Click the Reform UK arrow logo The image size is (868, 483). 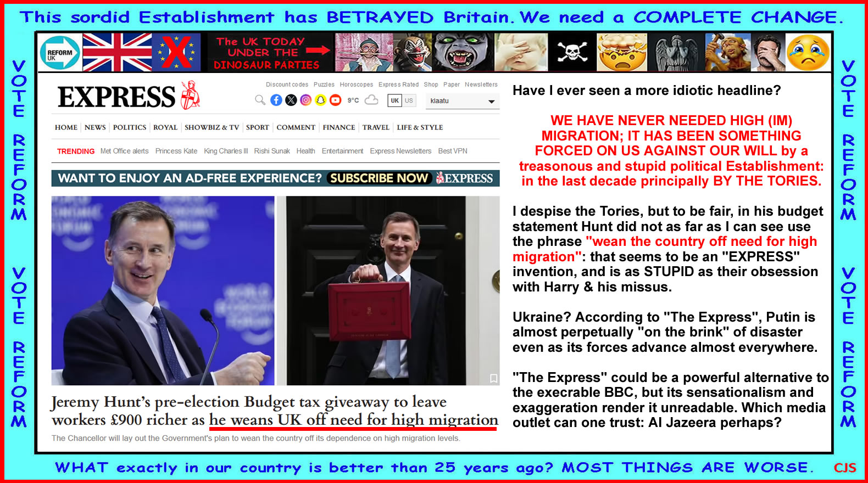pos(60,53)
